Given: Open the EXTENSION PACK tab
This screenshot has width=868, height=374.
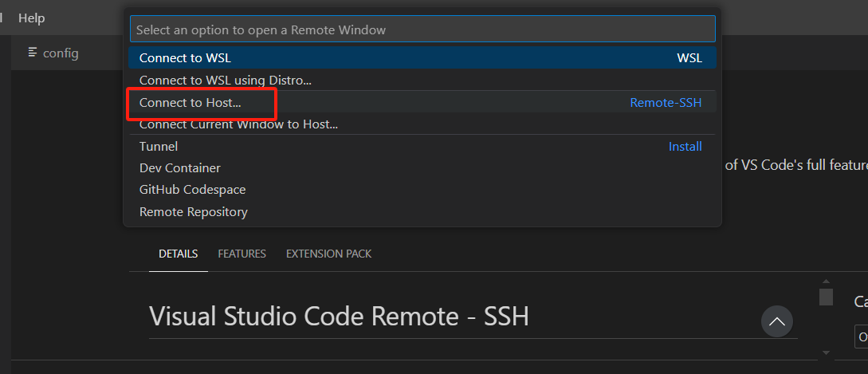Looking at the screenshot, I should (329, 254).
